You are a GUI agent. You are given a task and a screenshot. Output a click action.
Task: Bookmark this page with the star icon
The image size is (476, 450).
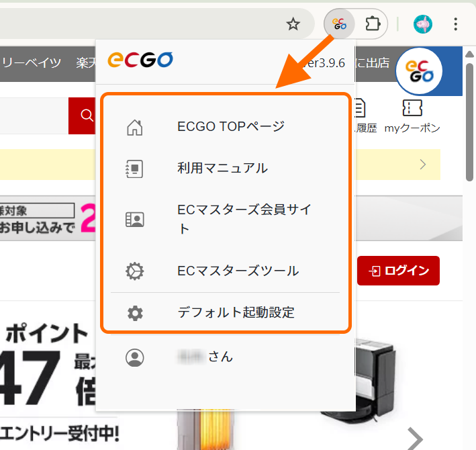click(293, 25)
